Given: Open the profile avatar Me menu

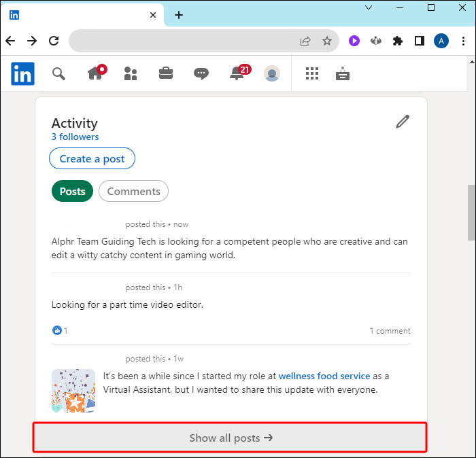Looking at the screenshot, I should (x=272, y=73).
